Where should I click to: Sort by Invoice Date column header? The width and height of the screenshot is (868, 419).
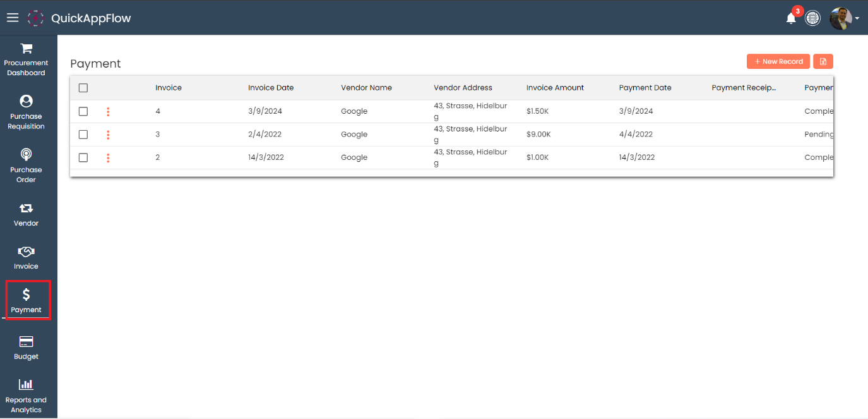point(271,88)
